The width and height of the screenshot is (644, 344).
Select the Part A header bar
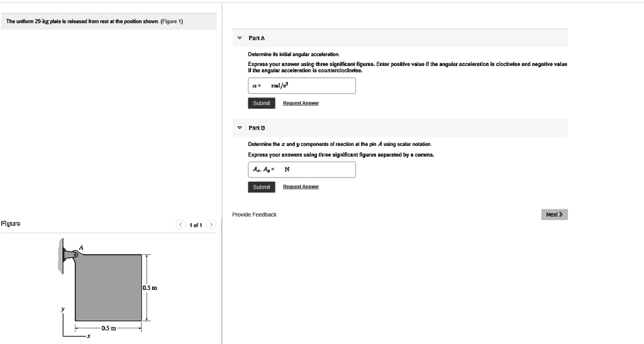(x=400, y=38)
